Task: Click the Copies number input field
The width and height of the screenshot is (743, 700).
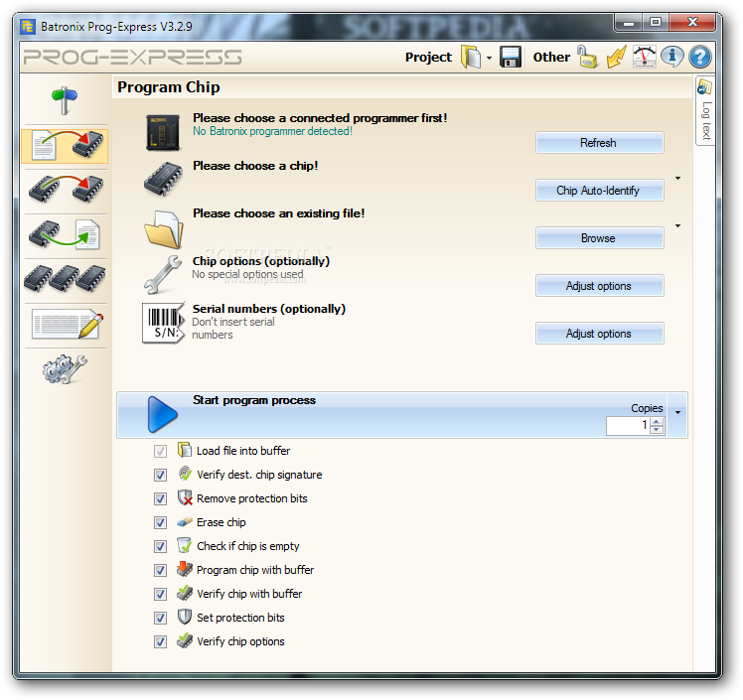Action: point(629,426)
